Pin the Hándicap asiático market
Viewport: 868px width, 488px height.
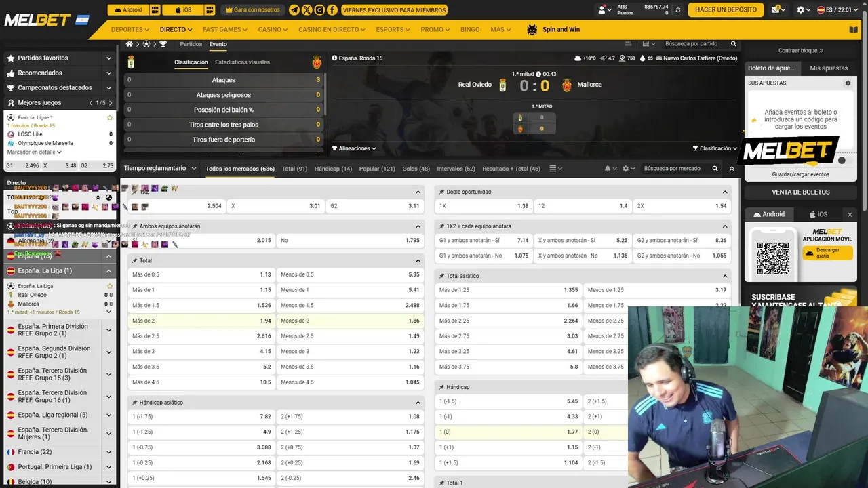click(x=134, y=403)
